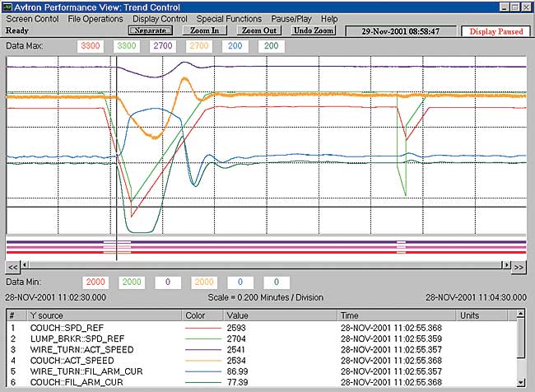Click the horizontal time scrollbar track
The height and width of the screenshot is (392, 535).
266,264
